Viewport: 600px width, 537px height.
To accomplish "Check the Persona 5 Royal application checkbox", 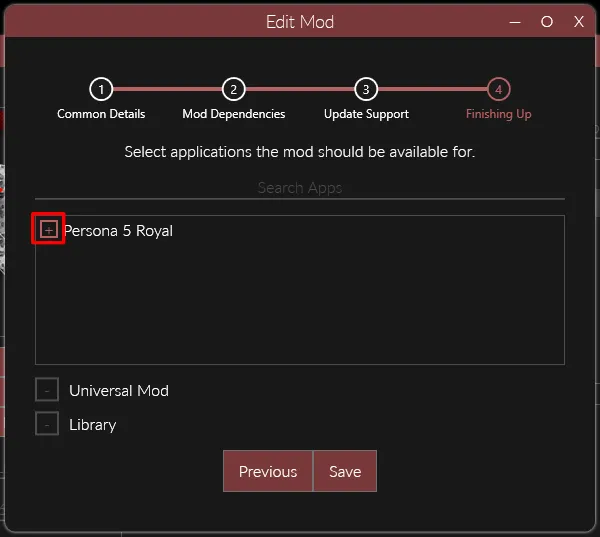I will coord(49,229).
